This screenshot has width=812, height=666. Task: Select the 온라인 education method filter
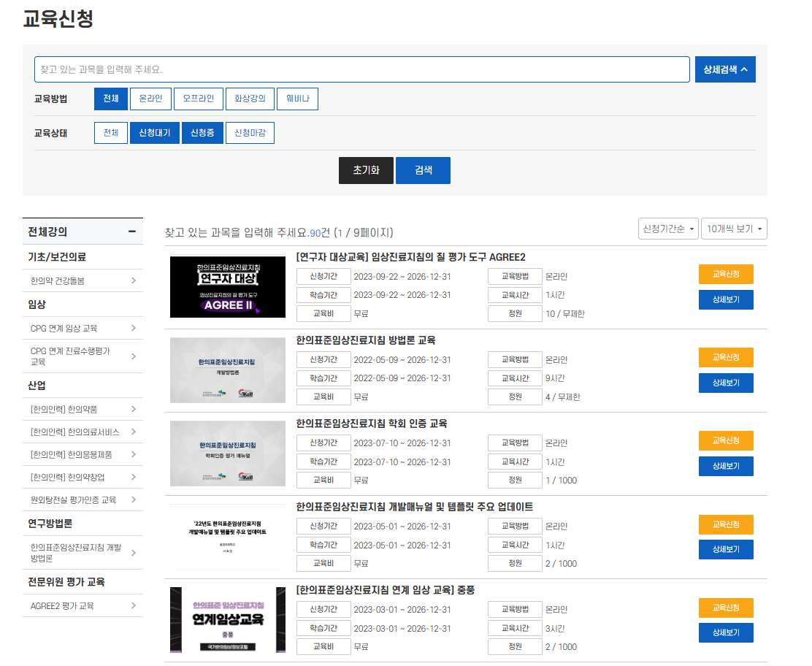pyautogui.click(x=150, y=99)
